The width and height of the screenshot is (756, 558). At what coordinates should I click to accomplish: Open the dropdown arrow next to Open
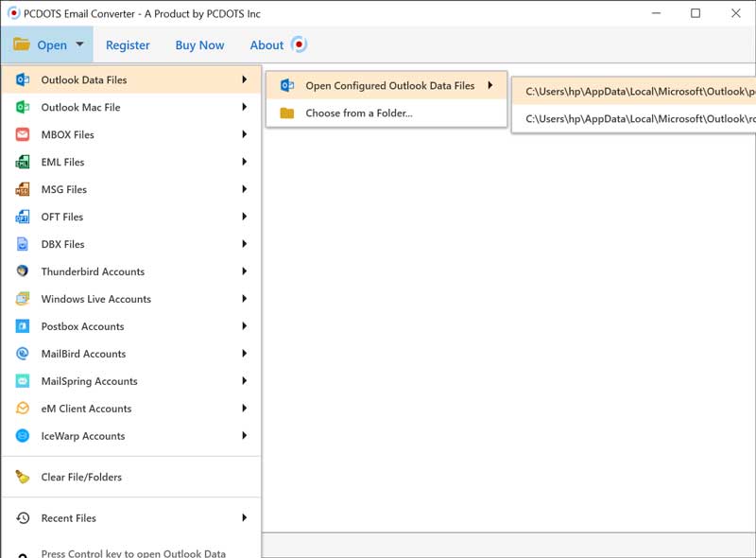tap(79, 44)
